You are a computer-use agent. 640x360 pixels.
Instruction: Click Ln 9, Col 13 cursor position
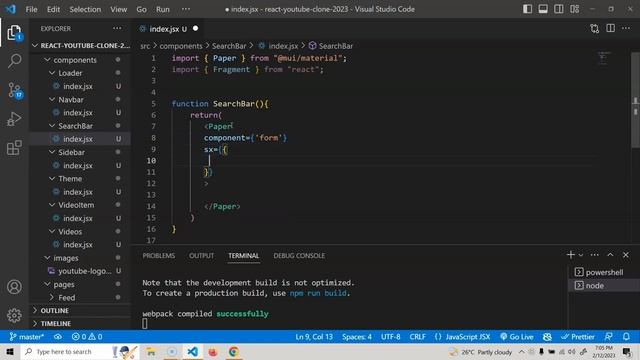click(314, 337)
